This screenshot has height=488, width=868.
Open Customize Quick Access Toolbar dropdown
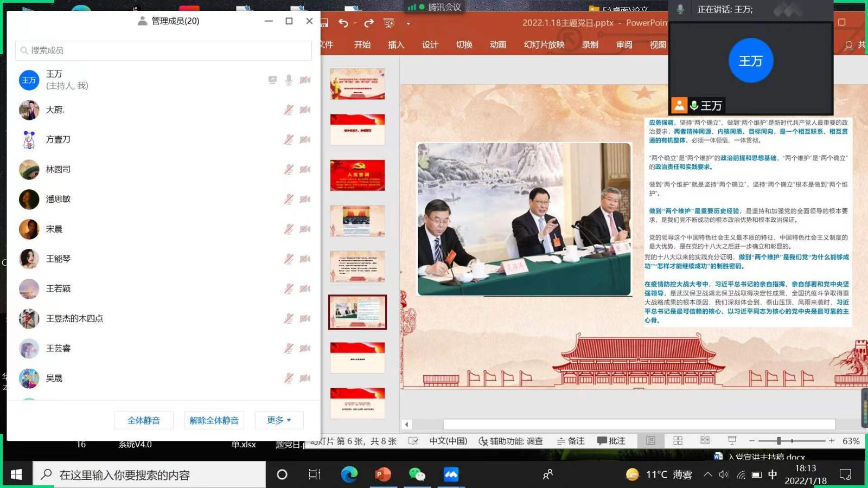(x=408, y=23)
